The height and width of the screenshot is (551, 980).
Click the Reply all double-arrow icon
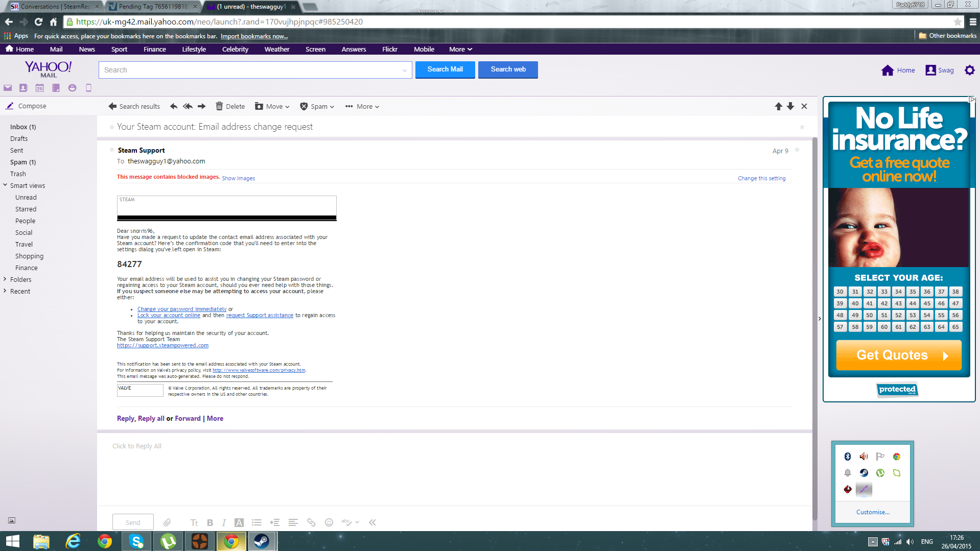(x=188, y=106)
